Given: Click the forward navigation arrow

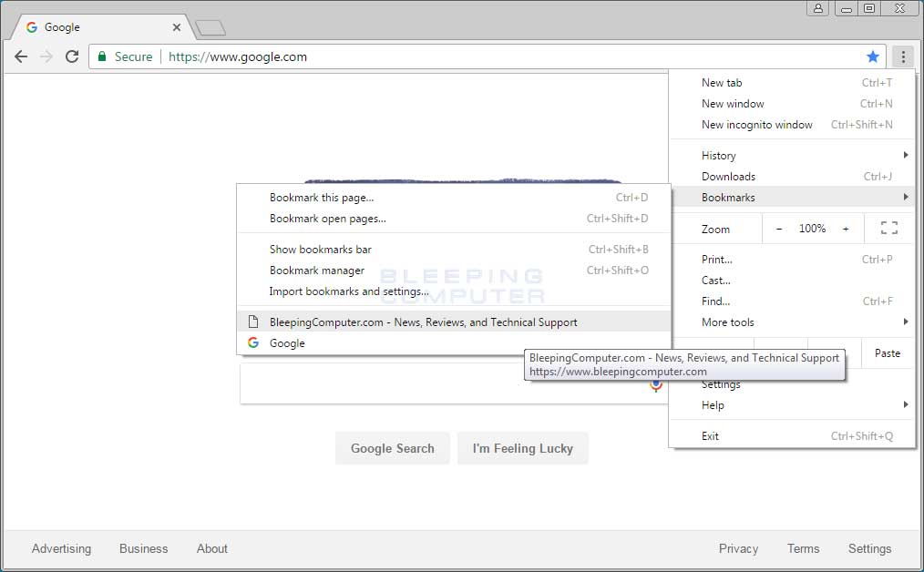Looking at the screenshot, I should pos(46,56).
